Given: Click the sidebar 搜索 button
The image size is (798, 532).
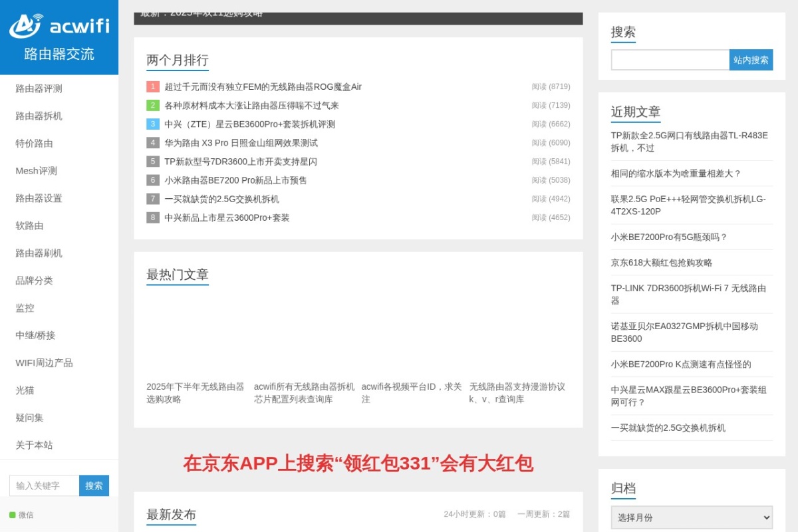Looking at the screenshot, I should click(x=94, y=485).
